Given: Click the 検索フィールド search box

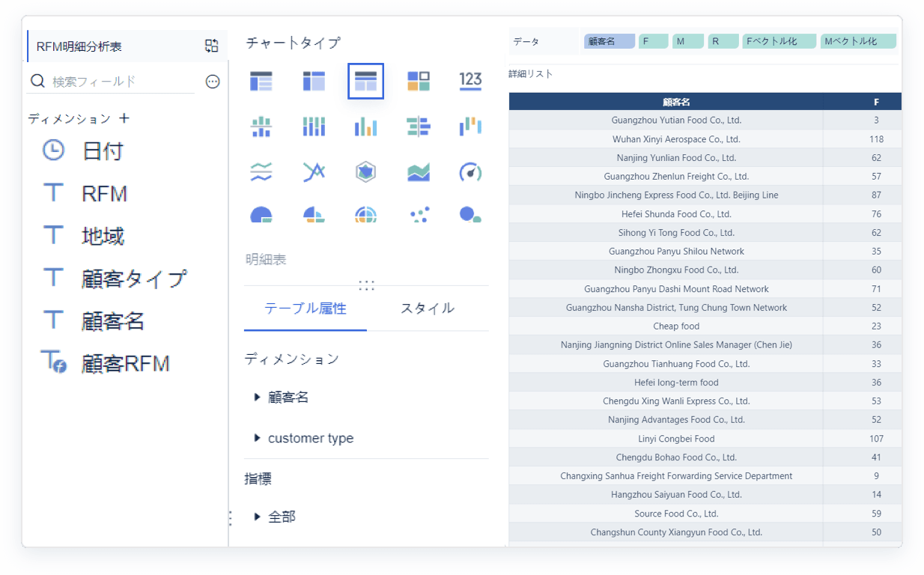Looking at the screenshot, I should pos(120,82).
